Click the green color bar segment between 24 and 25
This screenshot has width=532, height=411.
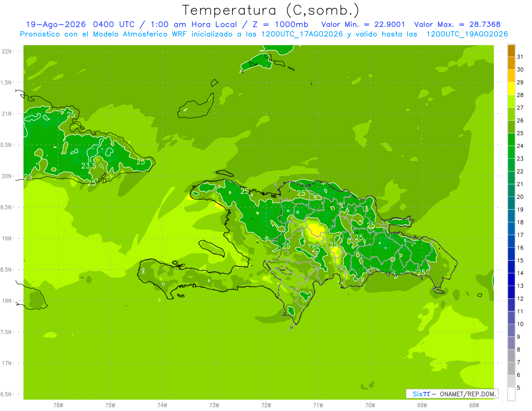click(511, 140)
